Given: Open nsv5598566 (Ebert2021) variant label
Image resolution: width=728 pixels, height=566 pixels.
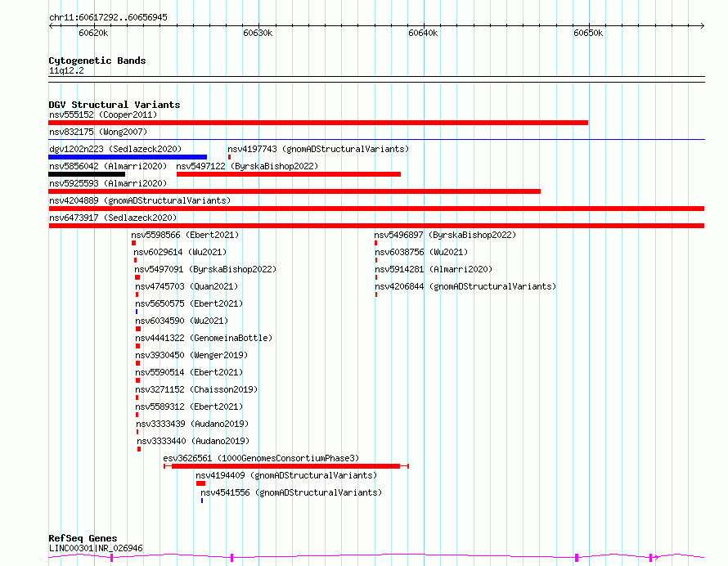Looking at the screenshot, I should click(185, 235).
